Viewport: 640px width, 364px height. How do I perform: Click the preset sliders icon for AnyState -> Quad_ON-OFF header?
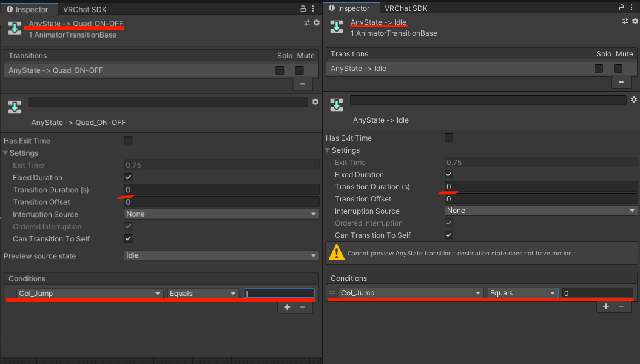click(307, 22)
